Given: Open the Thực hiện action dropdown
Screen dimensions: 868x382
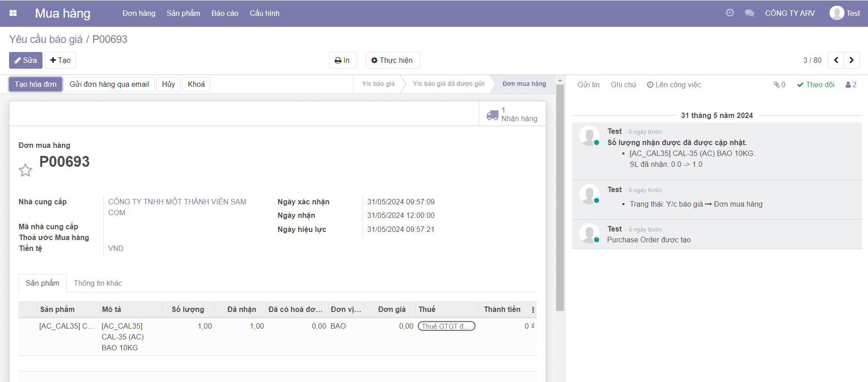Looking at the screenshot, I should 392,60.
